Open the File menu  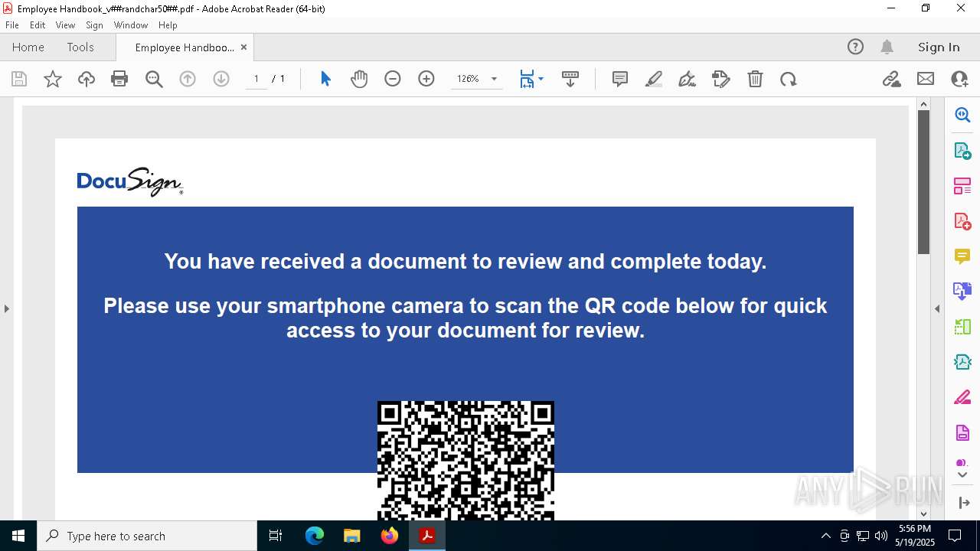pyautogui.click(x=12, y=24)
